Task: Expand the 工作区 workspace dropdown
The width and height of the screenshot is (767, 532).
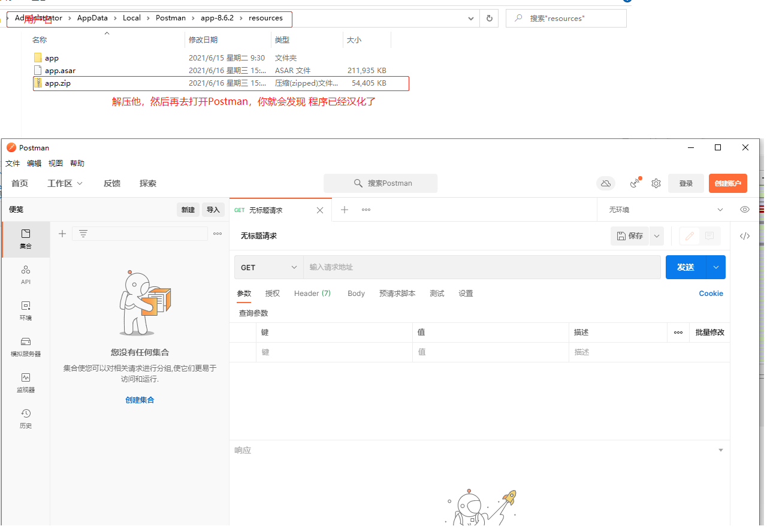Action: [x=65, y=183]
